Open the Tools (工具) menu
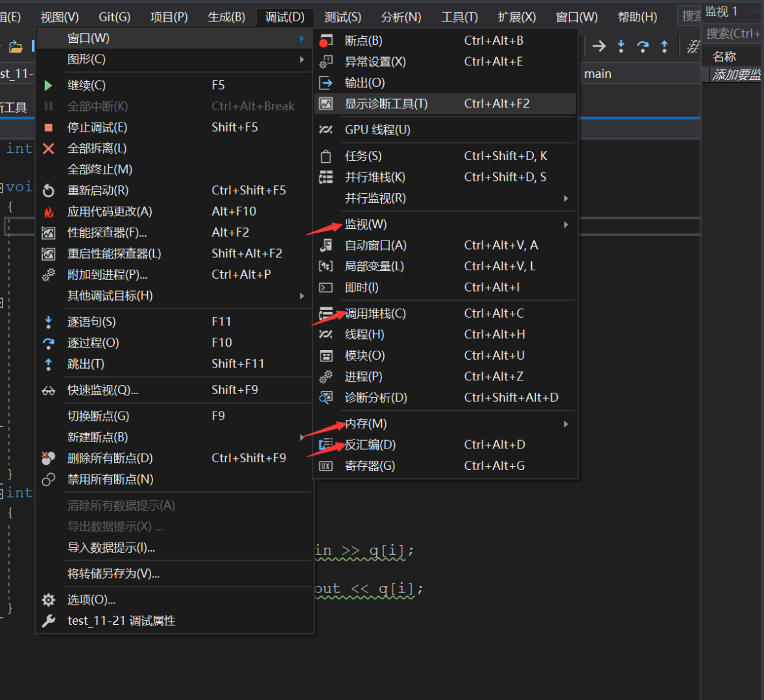 [459, 17]
